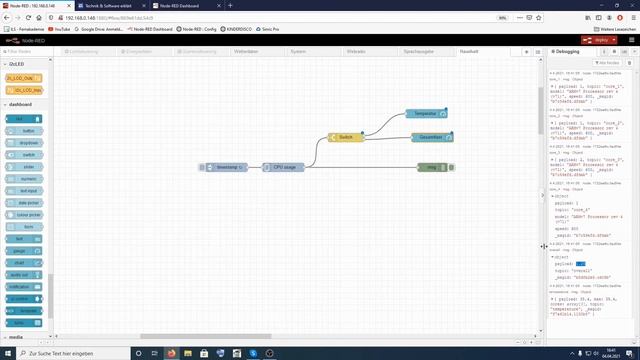This screenshot has width=640, height=360.
Task: Open the list of flows icon
Action: point(538,52)
